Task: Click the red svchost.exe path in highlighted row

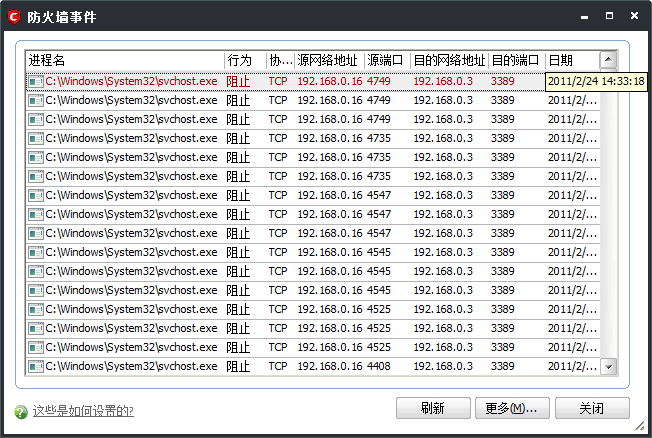Action: click(131, 81)
